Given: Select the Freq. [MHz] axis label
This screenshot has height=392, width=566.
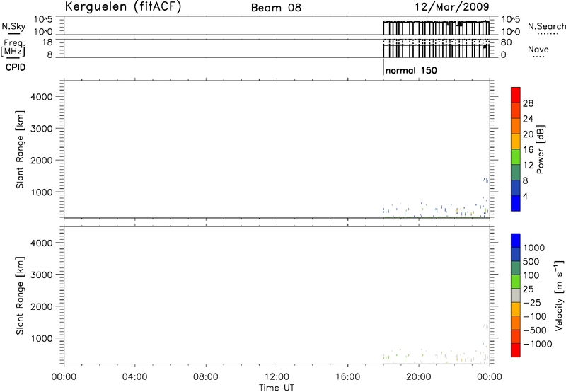Looking at the screenshot, I should click(13, 47).
